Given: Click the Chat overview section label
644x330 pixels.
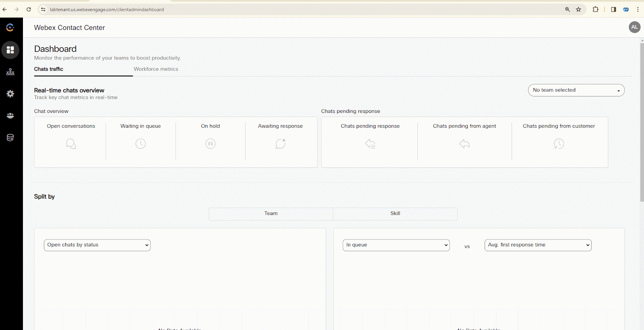Looking at the screenshot, I should [51, 111].
